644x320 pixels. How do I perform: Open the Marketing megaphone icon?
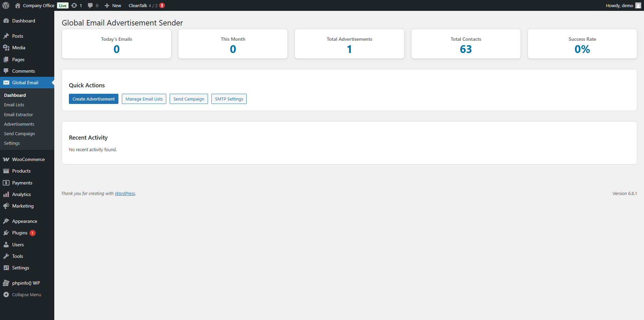pyautogui.click(x=6, y=206)
